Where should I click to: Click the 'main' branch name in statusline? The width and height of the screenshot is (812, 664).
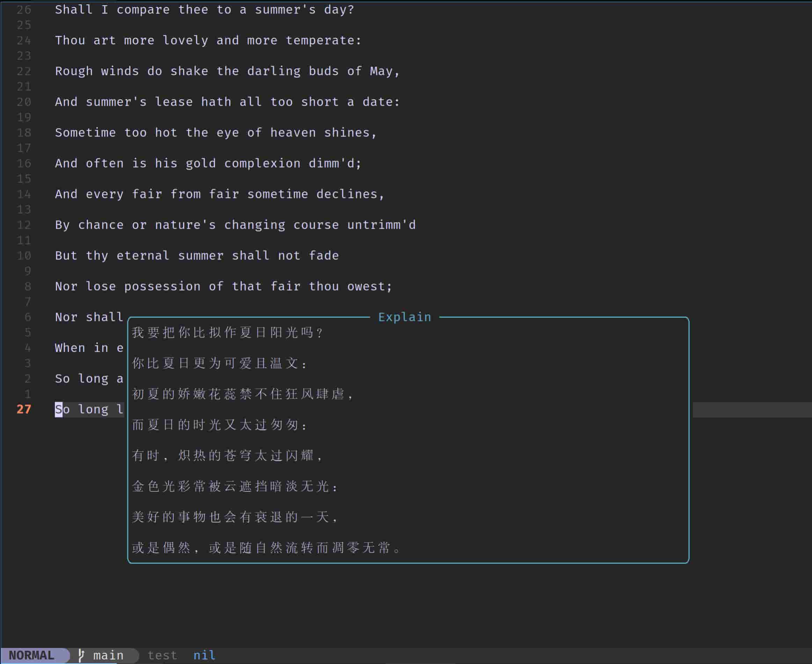point(108,655)
